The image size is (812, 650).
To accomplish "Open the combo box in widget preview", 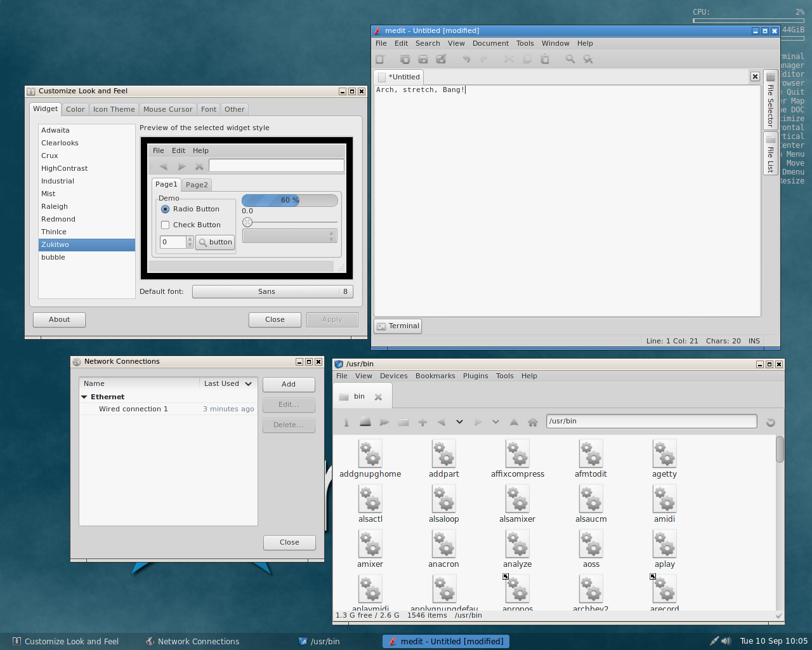I will click(x=290, y=235).
